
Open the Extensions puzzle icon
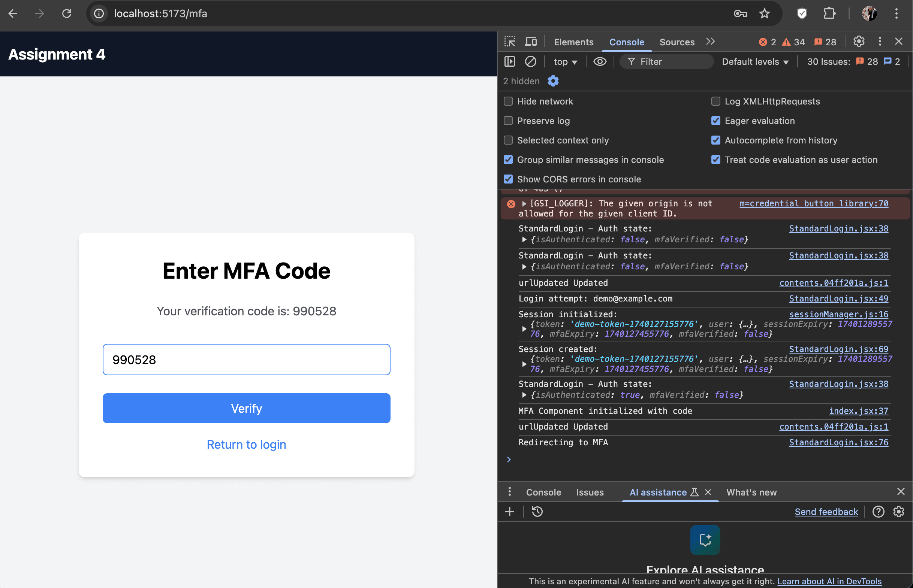pyautogui.click(x=829, y=14)
